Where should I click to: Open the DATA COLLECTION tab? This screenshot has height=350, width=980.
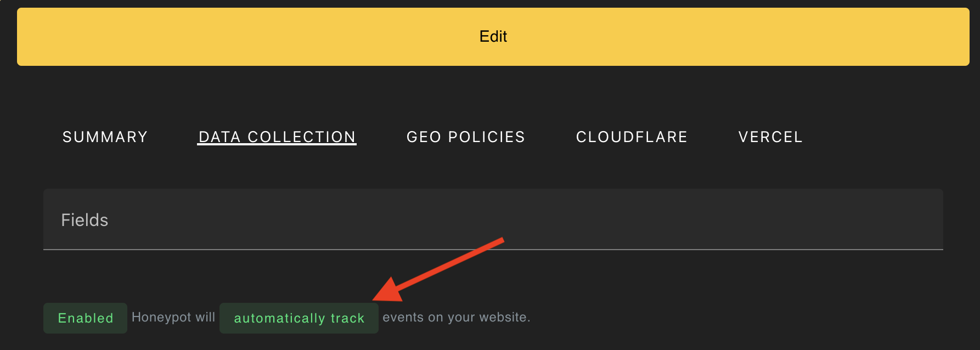tap(277, 137)
